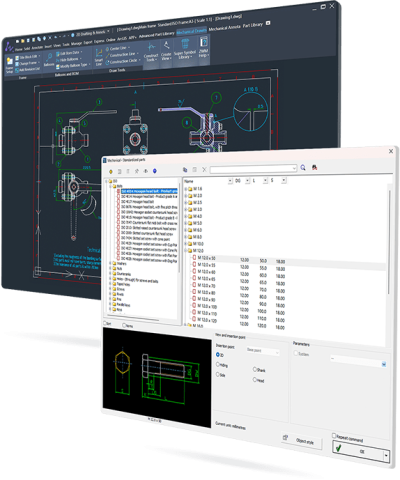Open the Part Library ribbon tab
Viewport: 400px width, 480px height.
click(253, 25)
